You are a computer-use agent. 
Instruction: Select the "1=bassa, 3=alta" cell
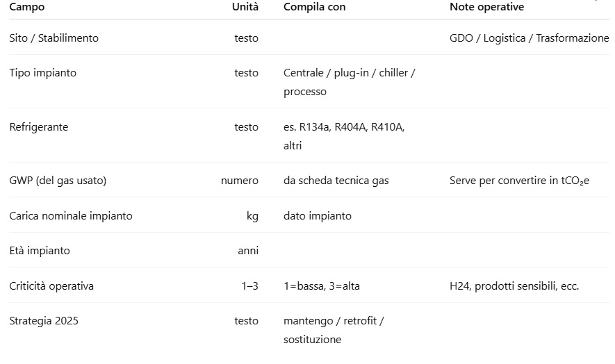pos(322,286)
